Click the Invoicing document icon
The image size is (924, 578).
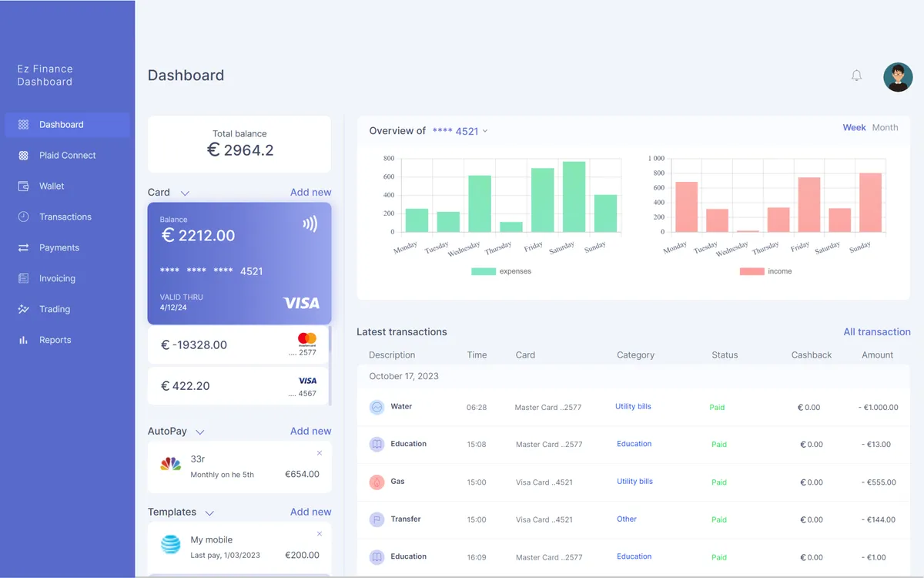[x=23, y=278]
